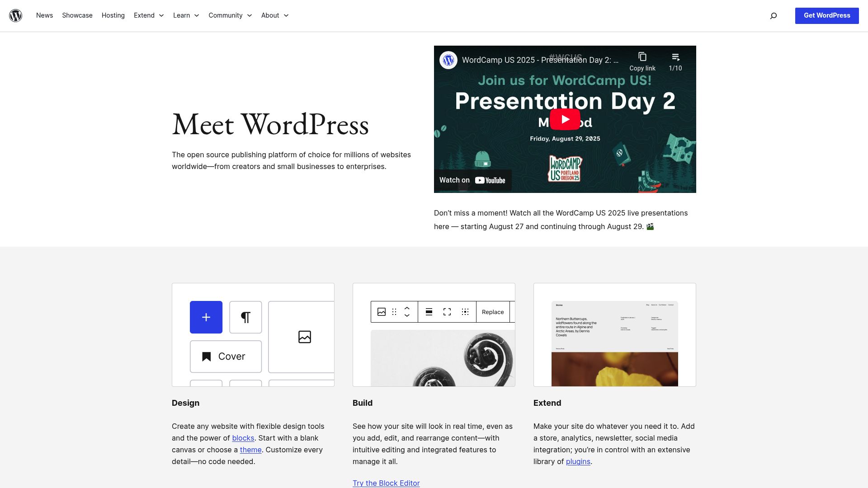Click the Build heading text
This screenshot has height=488, width=868.
point(363,403)
